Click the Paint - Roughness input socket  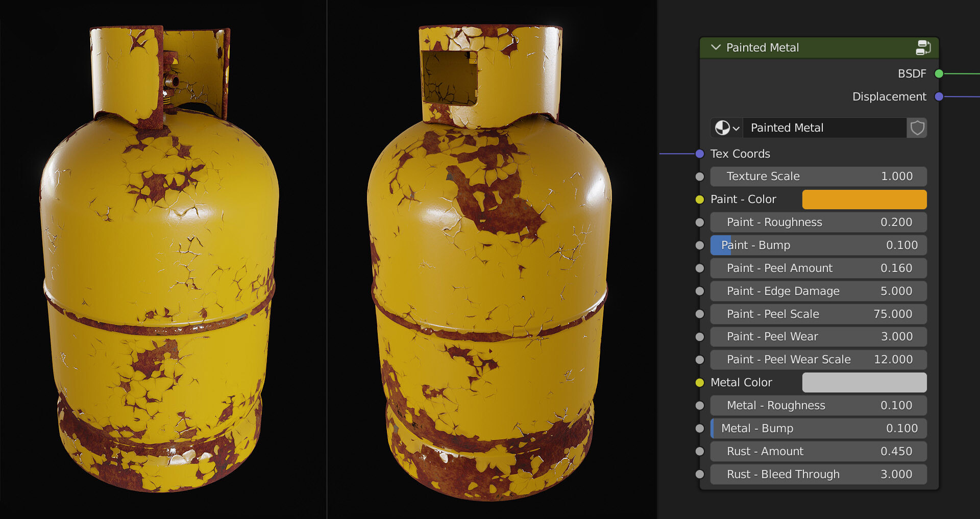coord(699,222)
